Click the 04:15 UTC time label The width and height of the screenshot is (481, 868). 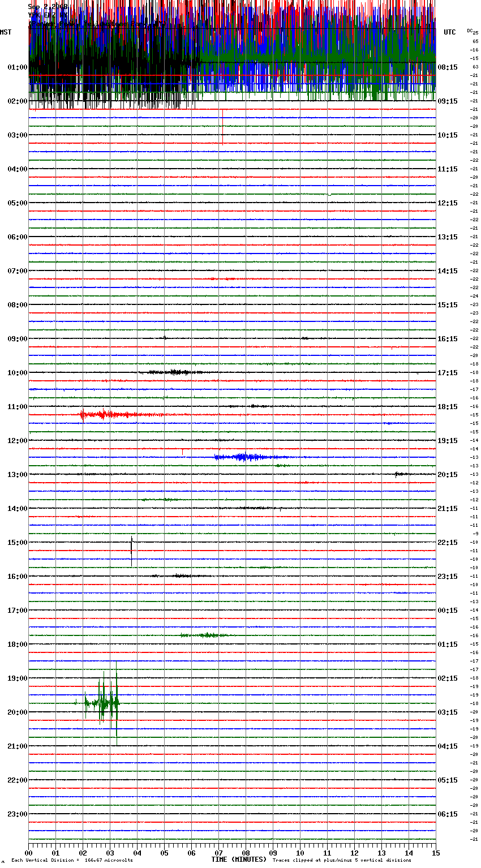point(448,746)
